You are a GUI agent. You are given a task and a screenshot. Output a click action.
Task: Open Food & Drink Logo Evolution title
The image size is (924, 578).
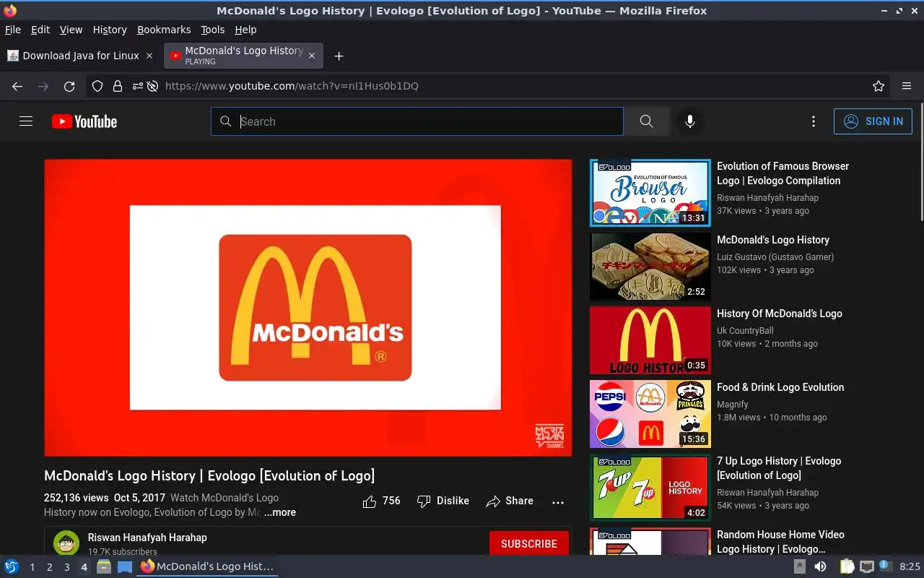pyautogui.click(x=780, y=387)
